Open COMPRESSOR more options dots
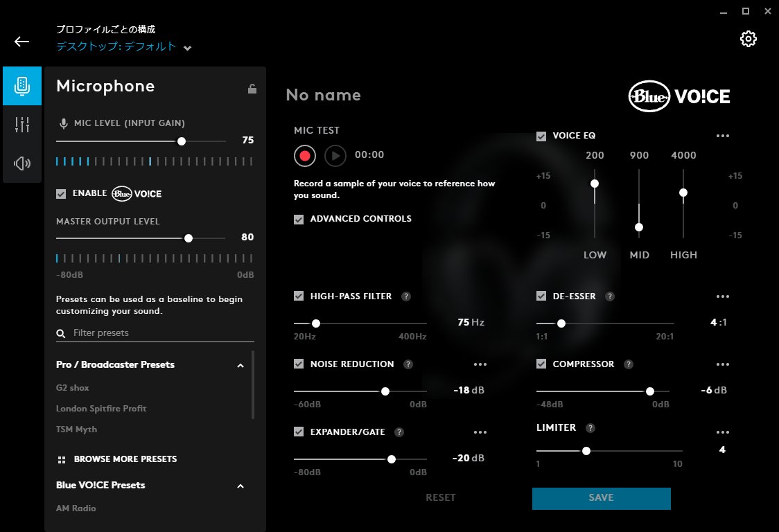The image size is (779, 532). pyautogui.click(x=723, y=364)
